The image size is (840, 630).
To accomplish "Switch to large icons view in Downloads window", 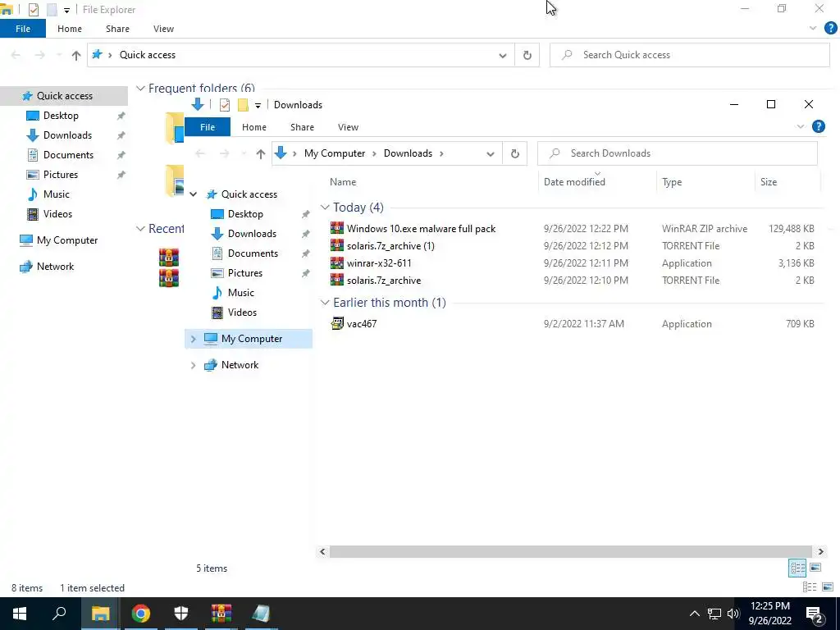I will (x=815, y=568).
